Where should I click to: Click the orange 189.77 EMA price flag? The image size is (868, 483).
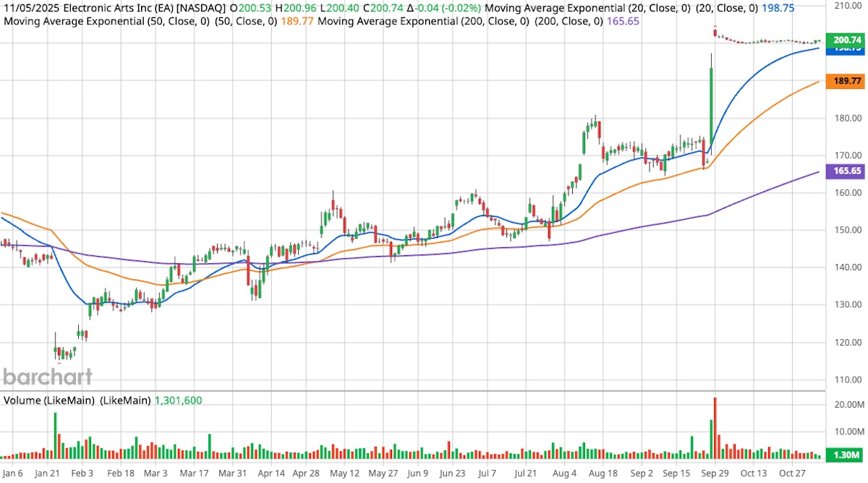(x=845, y=81)
